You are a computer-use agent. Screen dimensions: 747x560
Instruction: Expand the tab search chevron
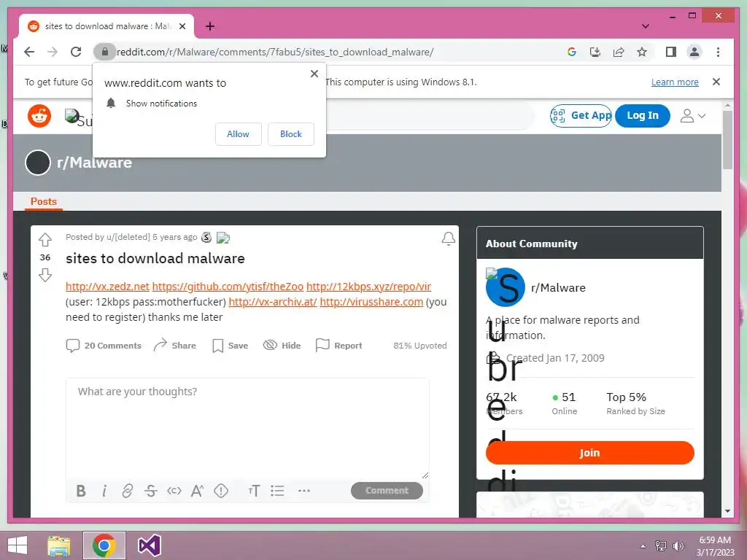pyautogui.click(x=645, y=26)
